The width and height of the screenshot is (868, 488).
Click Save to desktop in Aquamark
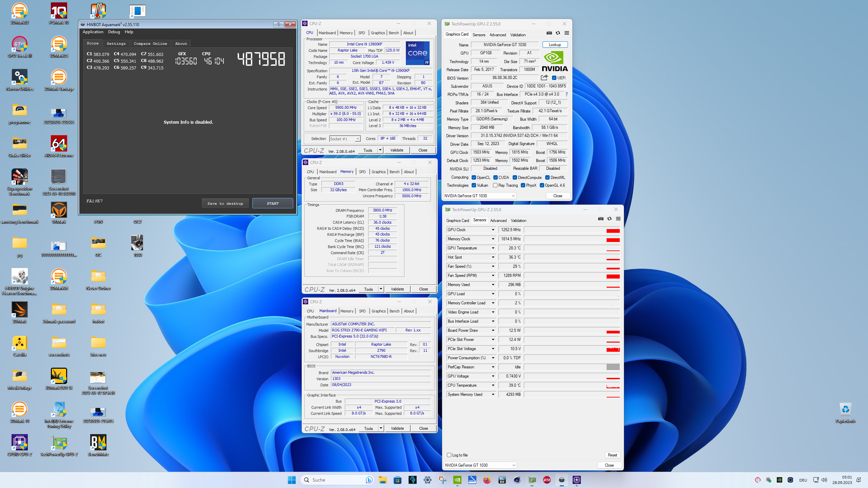coord(225,203)
